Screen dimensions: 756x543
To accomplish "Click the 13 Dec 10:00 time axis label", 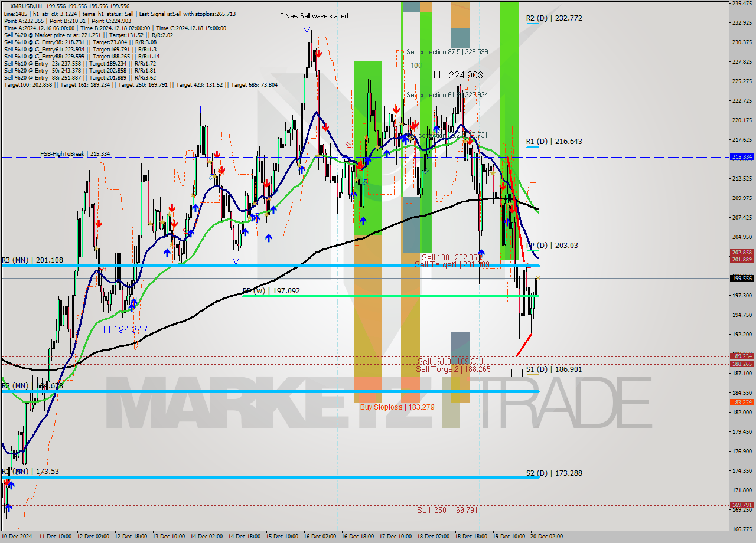I will (168, 537).
